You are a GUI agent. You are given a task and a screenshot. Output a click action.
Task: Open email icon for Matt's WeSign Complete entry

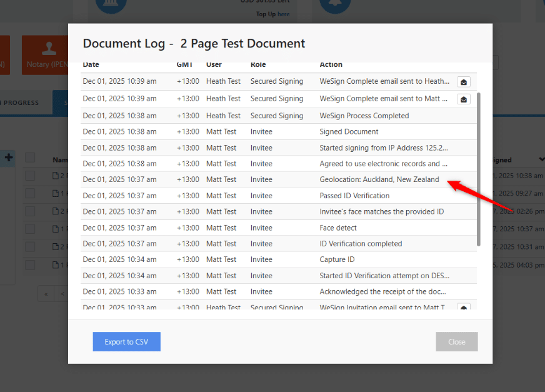click(x=463, y=99)
